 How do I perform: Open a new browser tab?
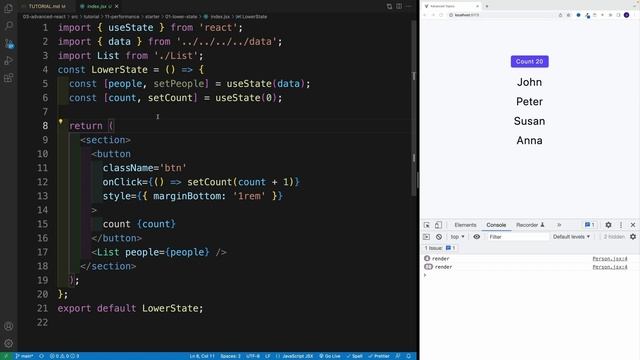click(x=487, y=6)
